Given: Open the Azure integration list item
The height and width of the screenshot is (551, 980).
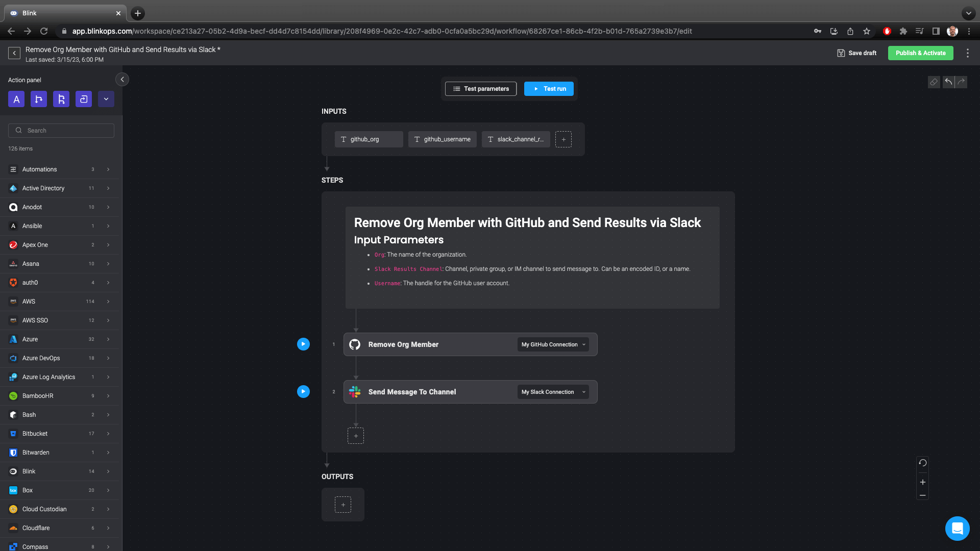Looking at the screenshot, I should (x=59, y=339).
